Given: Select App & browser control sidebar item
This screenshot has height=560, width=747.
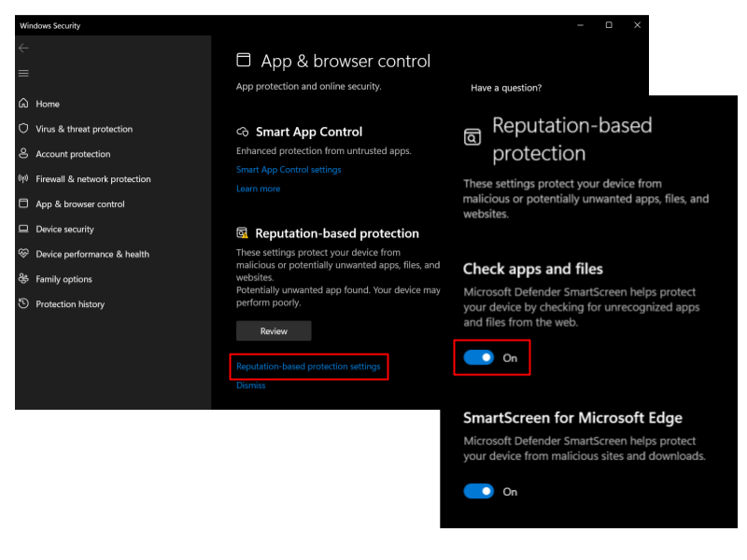Looking at the screenshot, I should point(79,204).
